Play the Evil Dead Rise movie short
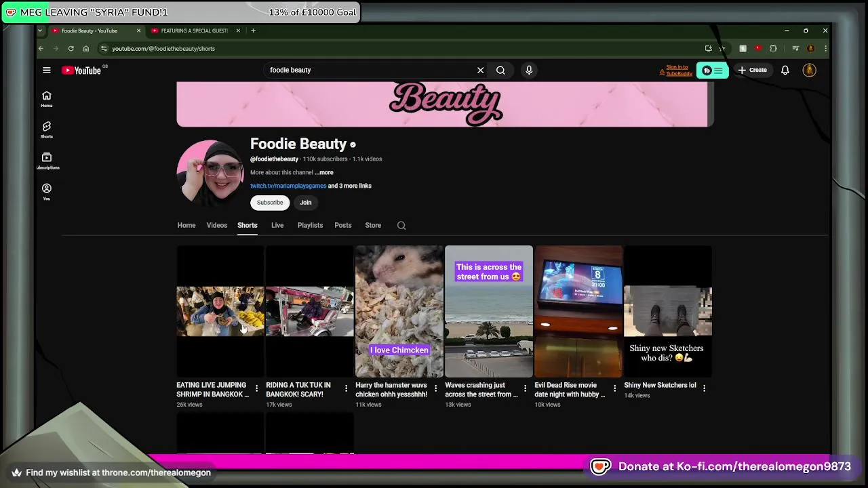 click(x=578, y=311)
